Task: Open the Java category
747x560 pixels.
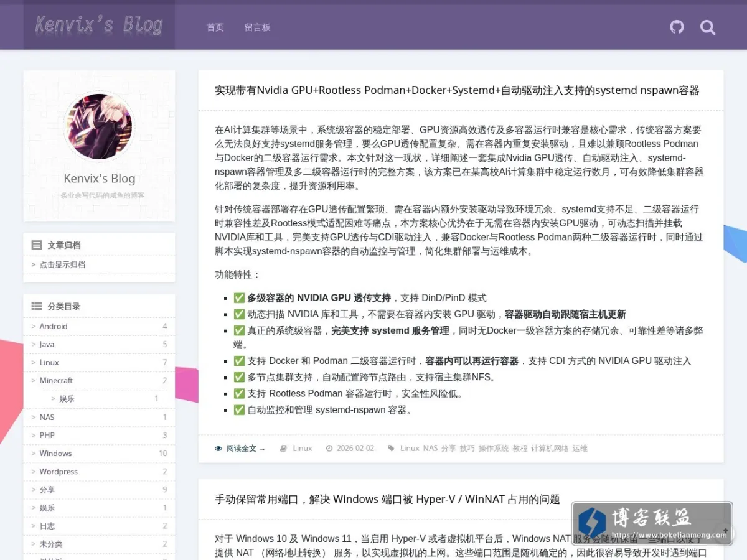Action: tap(47, 344)
